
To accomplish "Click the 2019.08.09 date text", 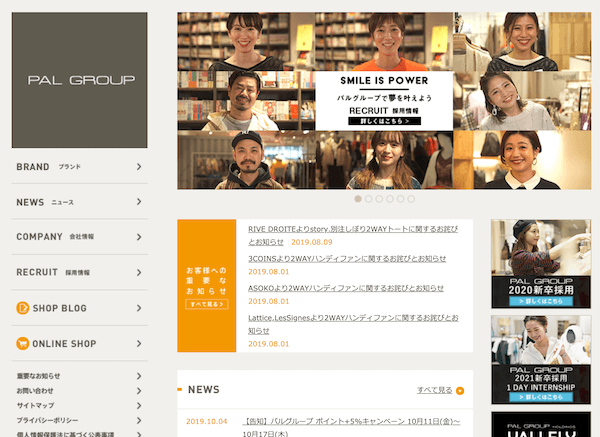I will tap(312, 242).
